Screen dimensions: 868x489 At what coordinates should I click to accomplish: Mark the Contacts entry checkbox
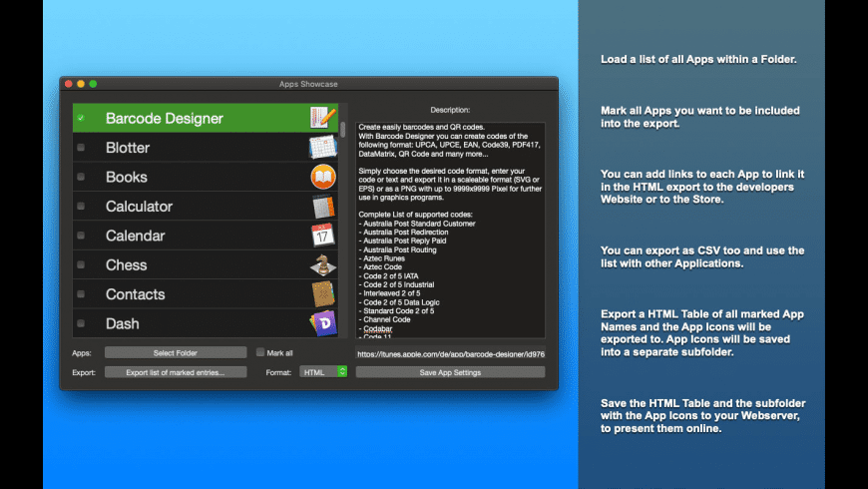81,294
